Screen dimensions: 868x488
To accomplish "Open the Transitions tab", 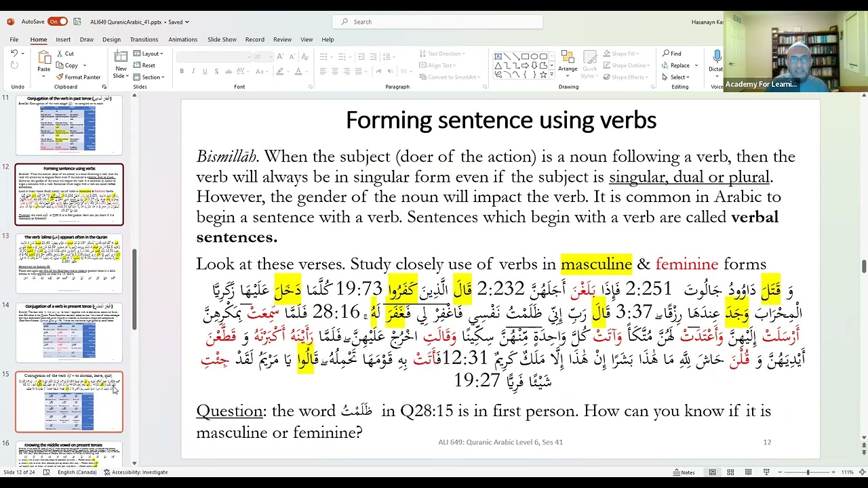I will [144, 39].
